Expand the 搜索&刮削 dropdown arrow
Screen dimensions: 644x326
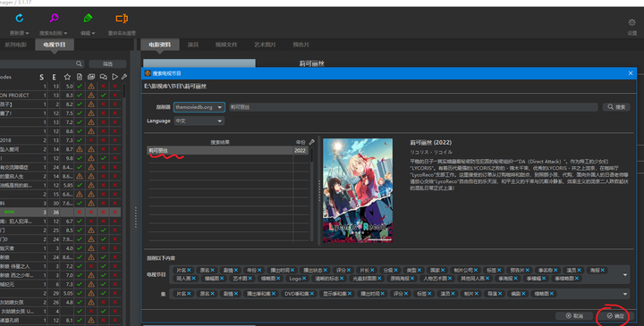(x=65, y=33)
